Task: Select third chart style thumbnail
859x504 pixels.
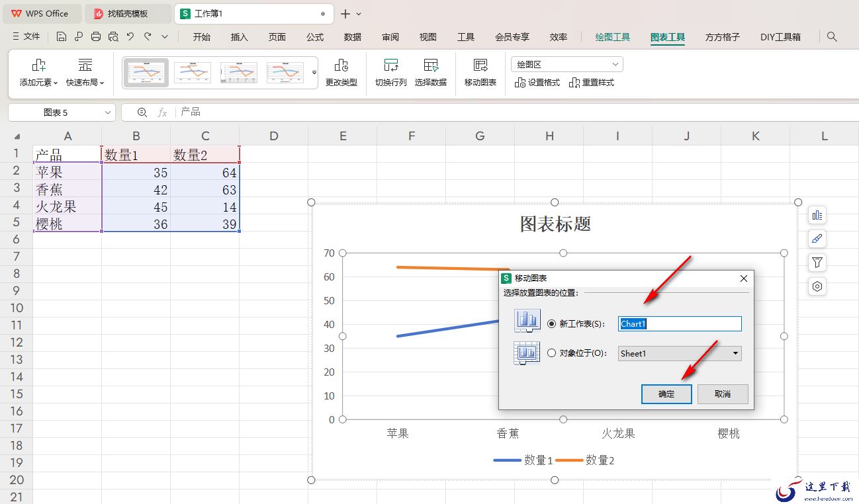Action: [239, 73]
